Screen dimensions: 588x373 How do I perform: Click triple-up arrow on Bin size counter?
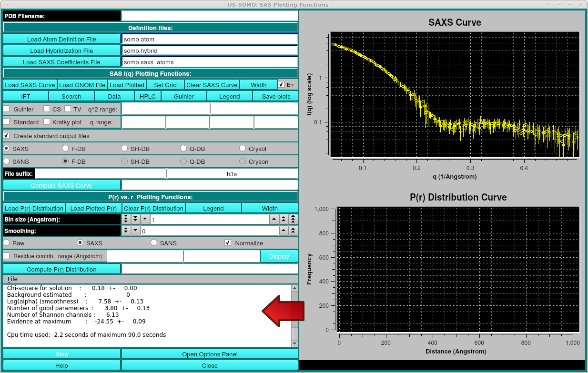[x=294, y=219]
